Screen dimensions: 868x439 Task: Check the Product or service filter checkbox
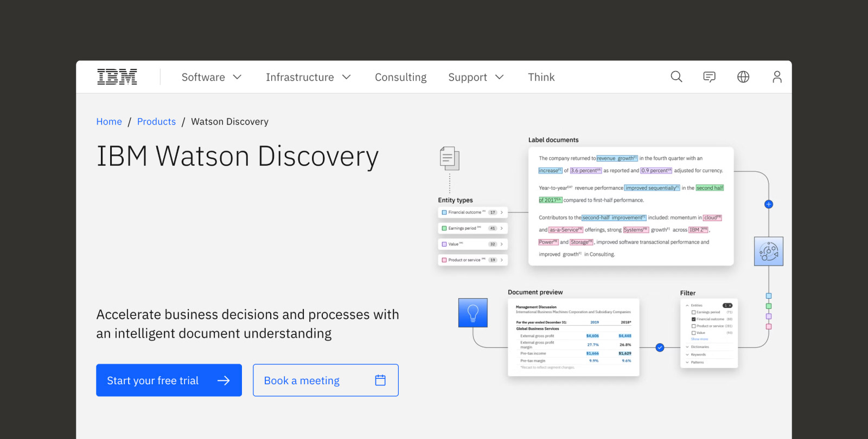[693, 326]
